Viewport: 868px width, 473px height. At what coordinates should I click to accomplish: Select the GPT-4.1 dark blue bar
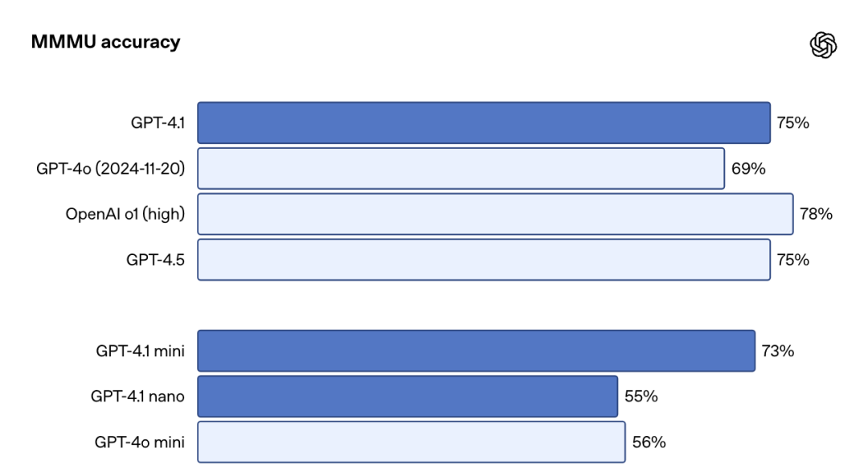coord(484,123)
